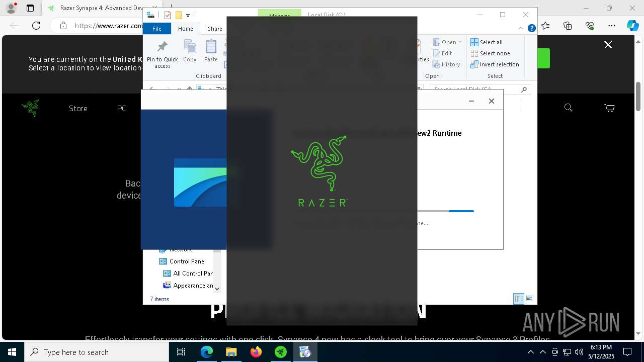The height and width of the screenshot is (362, 644).
Task: Click the navigation pane scroll down arrow
Action: (x=217, y=289)
